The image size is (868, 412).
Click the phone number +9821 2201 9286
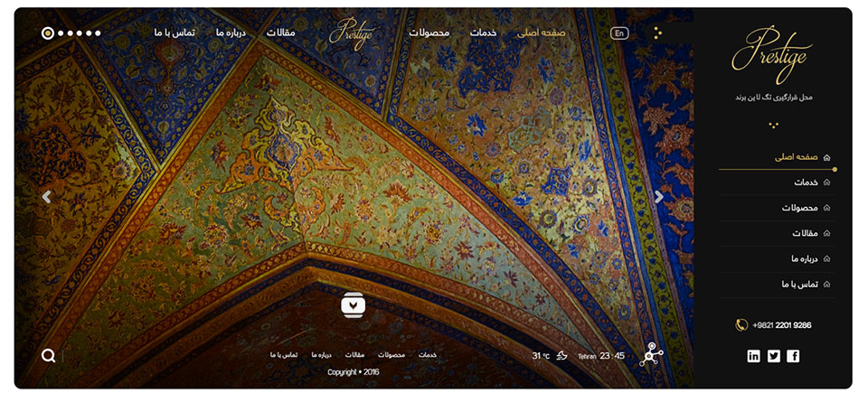pos(782,325)
